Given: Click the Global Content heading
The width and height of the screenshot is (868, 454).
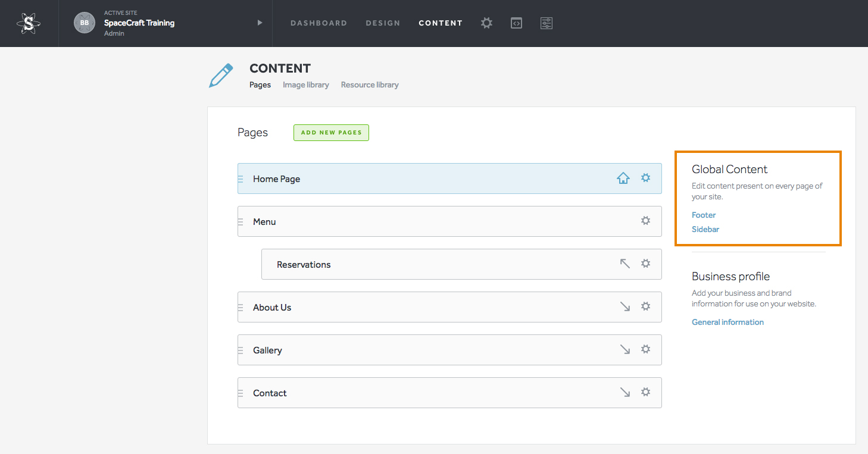Looking at the screenshot, I should [x=730, y=170].
